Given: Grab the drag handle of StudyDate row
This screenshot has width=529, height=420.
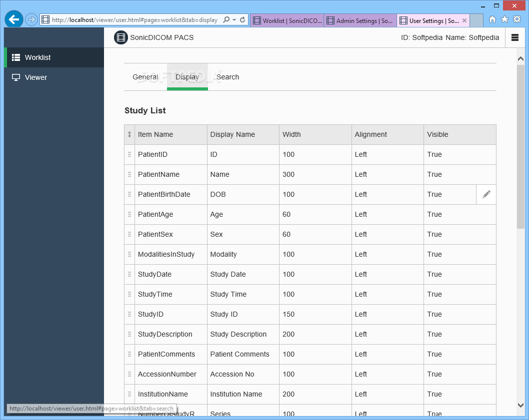Looking at the screenshot, I should click(129, 274).
